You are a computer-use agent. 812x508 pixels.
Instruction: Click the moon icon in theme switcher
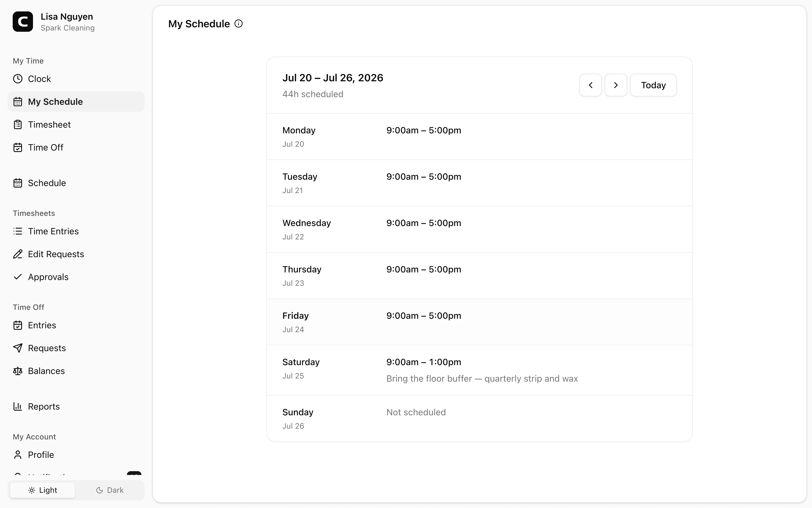coord(99,490)
